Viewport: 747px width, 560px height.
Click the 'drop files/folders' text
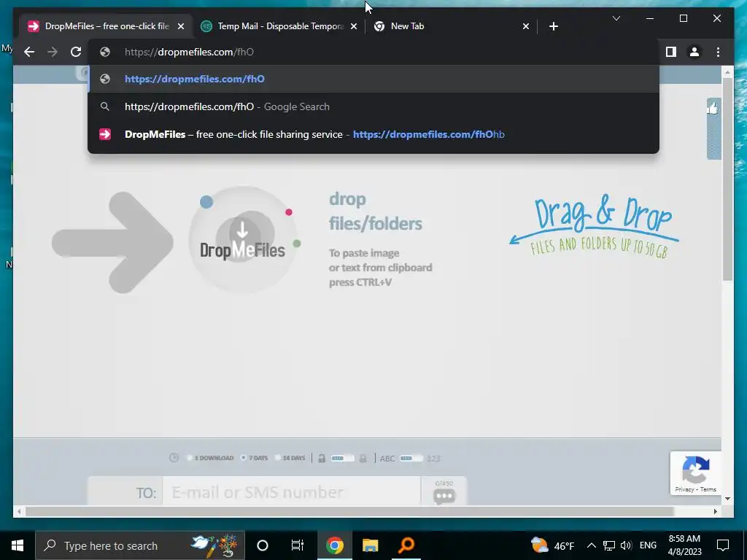click(376, 211)
